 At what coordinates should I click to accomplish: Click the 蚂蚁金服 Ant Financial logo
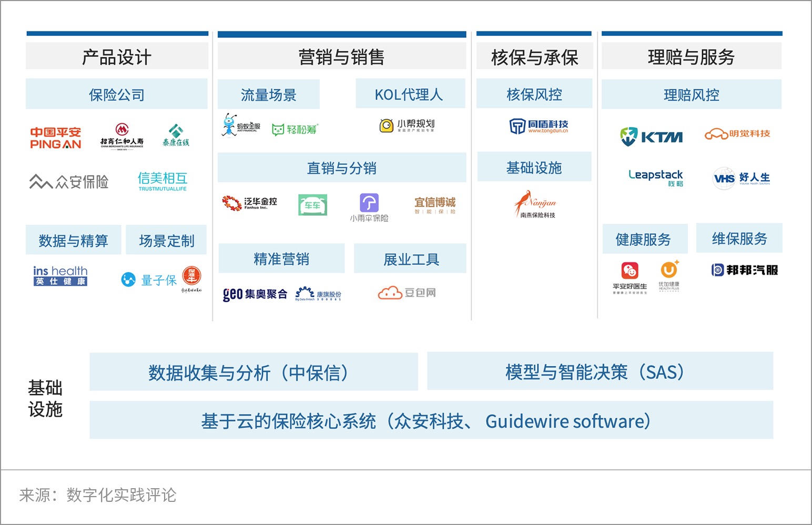[241, 125]
